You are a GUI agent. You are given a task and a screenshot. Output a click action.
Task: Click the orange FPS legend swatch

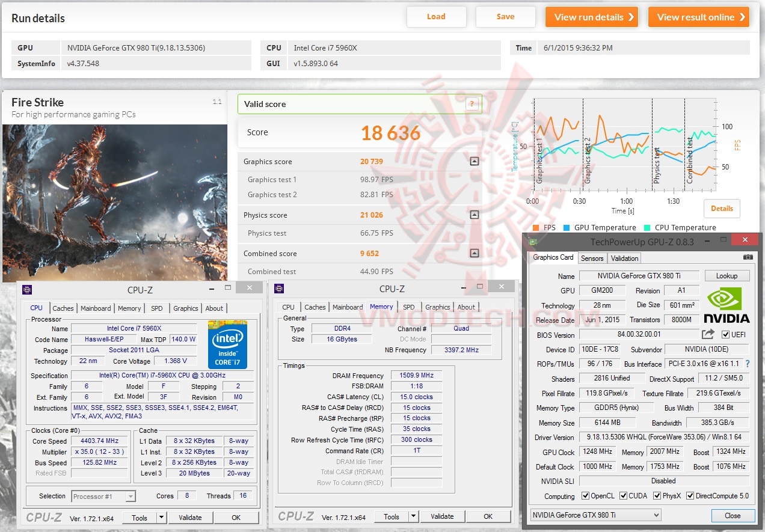[536, 228]
